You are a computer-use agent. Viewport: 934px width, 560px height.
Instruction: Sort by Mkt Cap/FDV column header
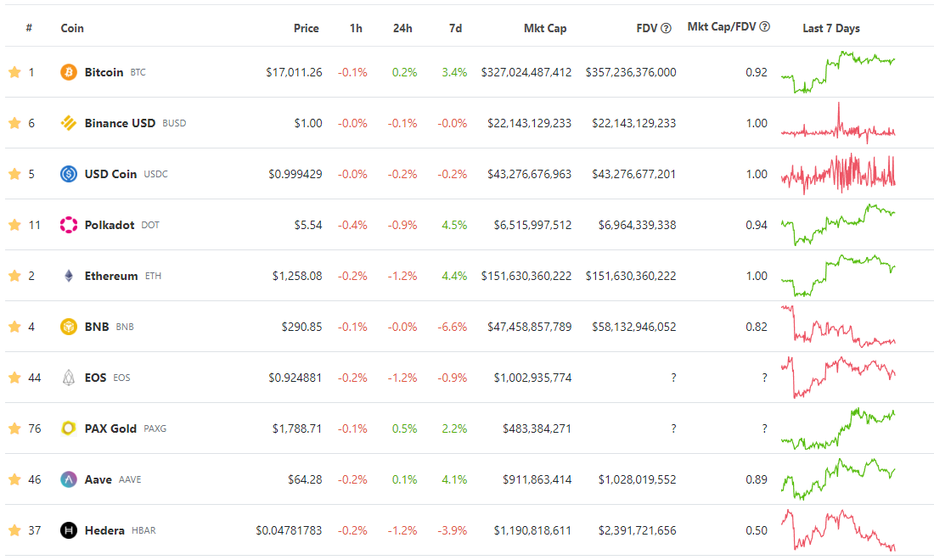coord(722,26)
